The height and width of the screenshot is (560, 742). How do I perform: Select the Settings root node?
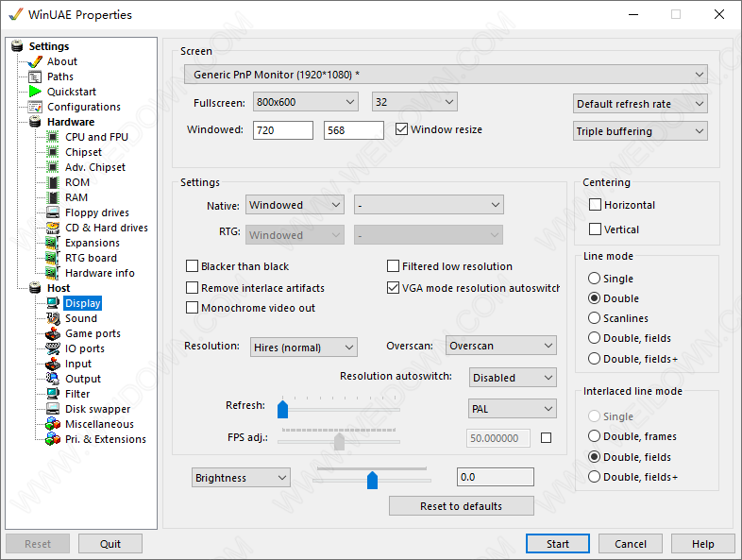[49, 46]
